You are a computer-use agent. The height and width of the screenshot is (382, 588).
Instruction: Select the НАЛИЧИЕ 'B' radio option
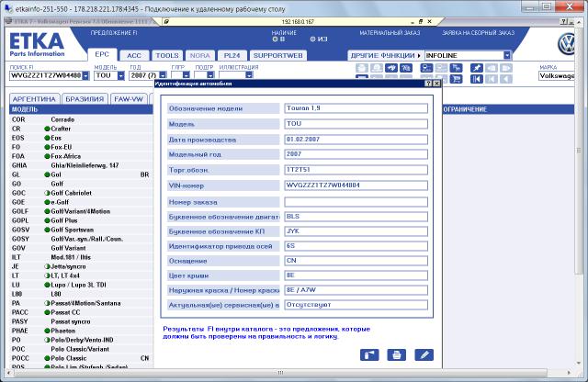[x=275, y=39]
